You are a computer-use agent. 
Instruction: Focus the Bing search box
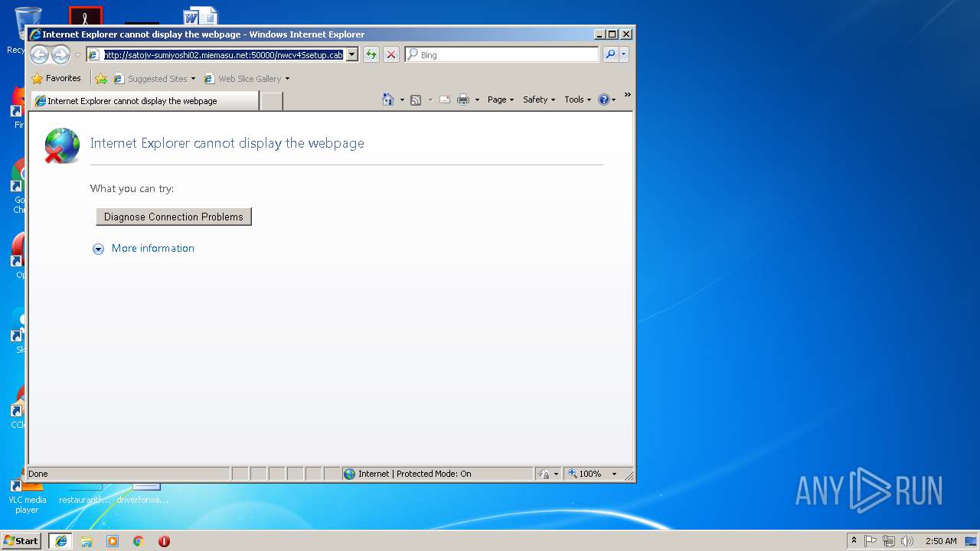[x=508, y=55]
